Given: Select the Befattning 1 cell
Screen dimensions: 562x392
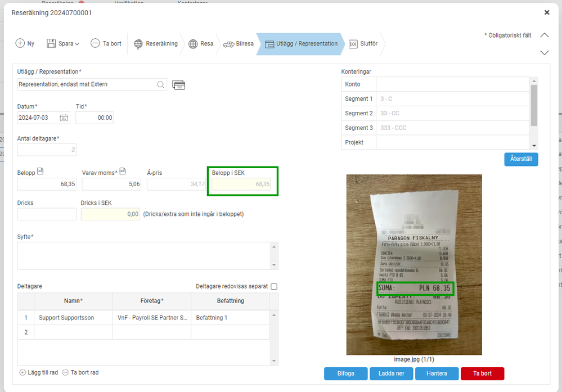Looking at the screenshot, I should (x=231, y=317).
